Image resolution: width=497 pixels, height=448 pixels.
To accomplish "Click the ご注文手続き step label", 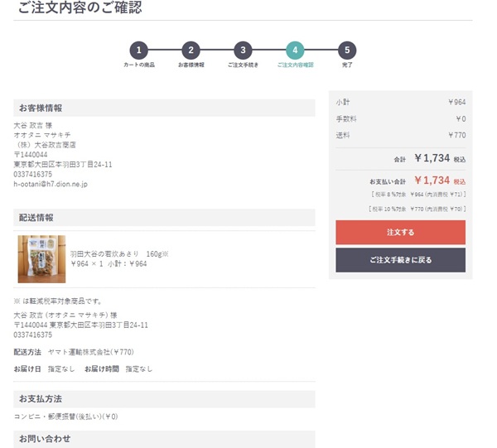I will pyautogui.click(x=243, y=65).
